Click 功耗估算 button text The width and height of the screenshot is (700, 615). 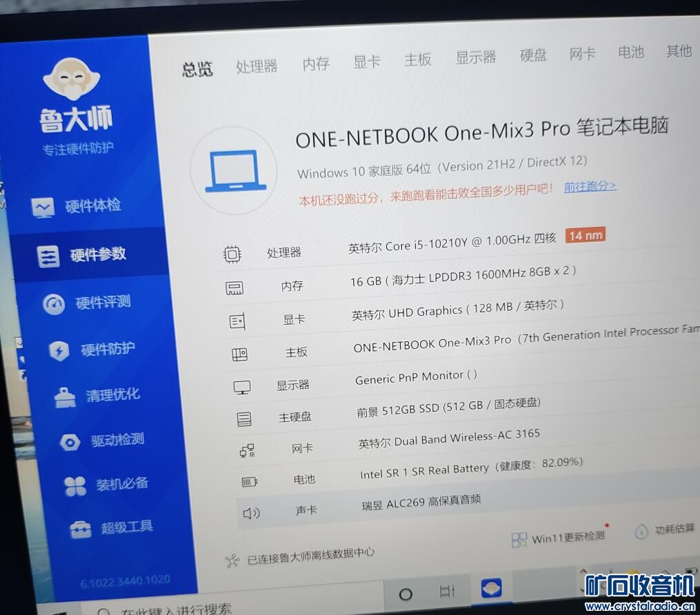[674, 530]
